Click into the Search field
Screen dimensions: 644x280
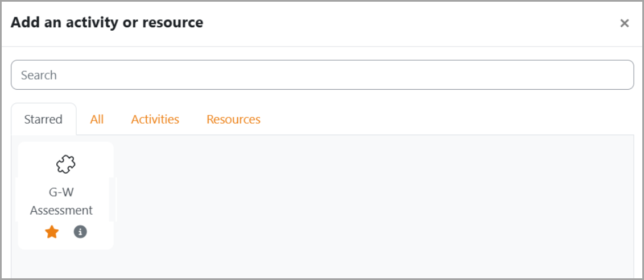[322, 75]
